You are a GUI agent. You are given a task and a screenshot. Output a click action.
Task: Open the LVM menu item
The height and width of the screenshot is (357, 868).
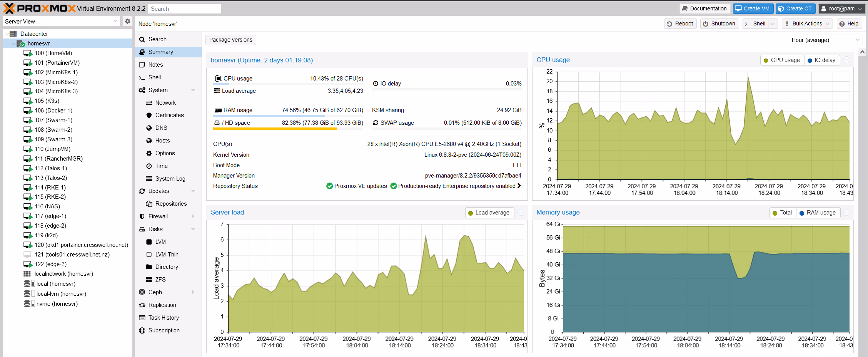[x=168, y=242]
